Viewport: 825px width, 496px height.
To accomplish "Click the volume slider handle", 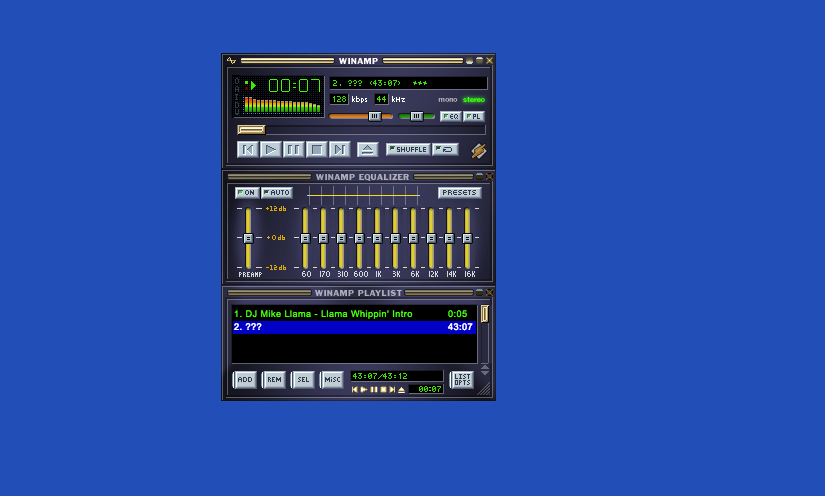I will 375,116.
